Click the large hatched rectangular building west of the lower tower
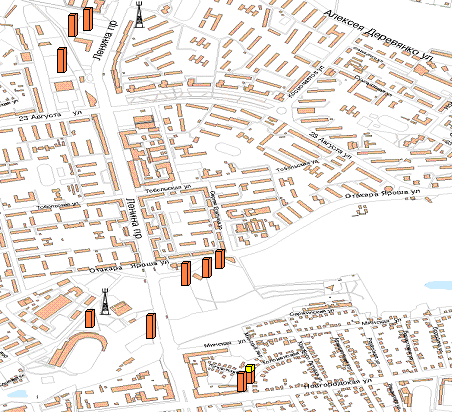Screen dimensions: 452x412 [x=53, y=306]
